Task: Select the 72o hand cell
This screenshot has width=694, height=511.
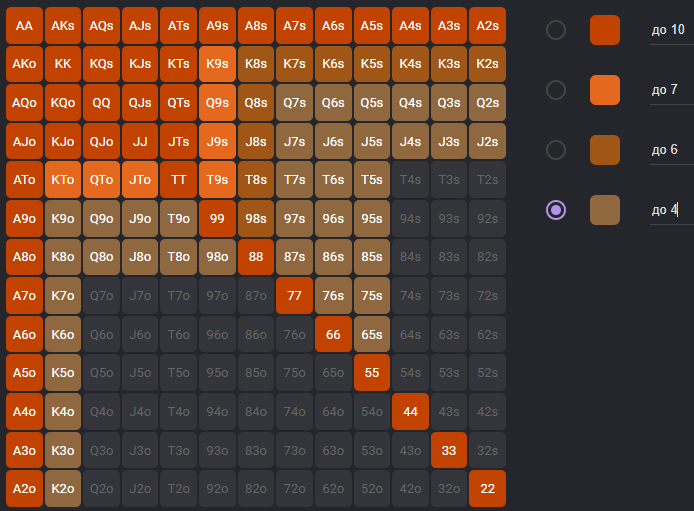Action: 294,488
